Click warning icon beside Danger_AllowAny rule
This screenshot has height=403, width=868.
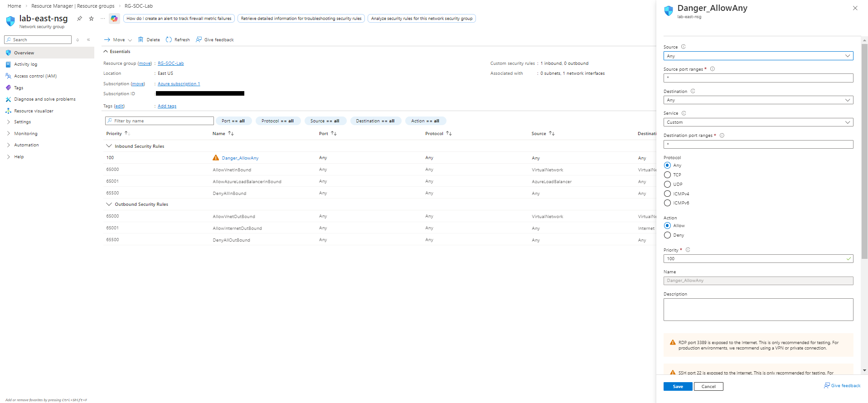[216, 158]
